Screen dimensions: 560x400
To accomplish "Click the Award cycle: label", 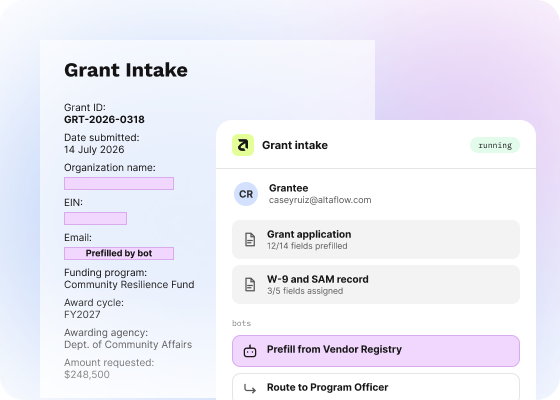I will [94, 302].
